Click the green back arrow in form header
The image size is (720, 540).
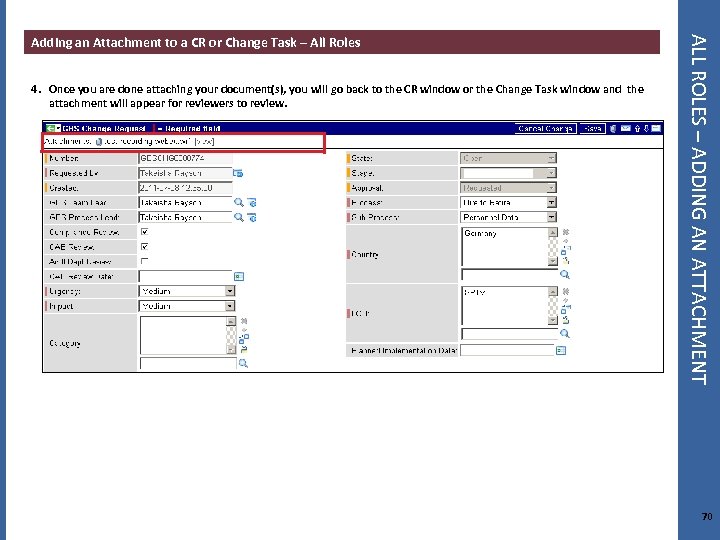tap(50, 128)
